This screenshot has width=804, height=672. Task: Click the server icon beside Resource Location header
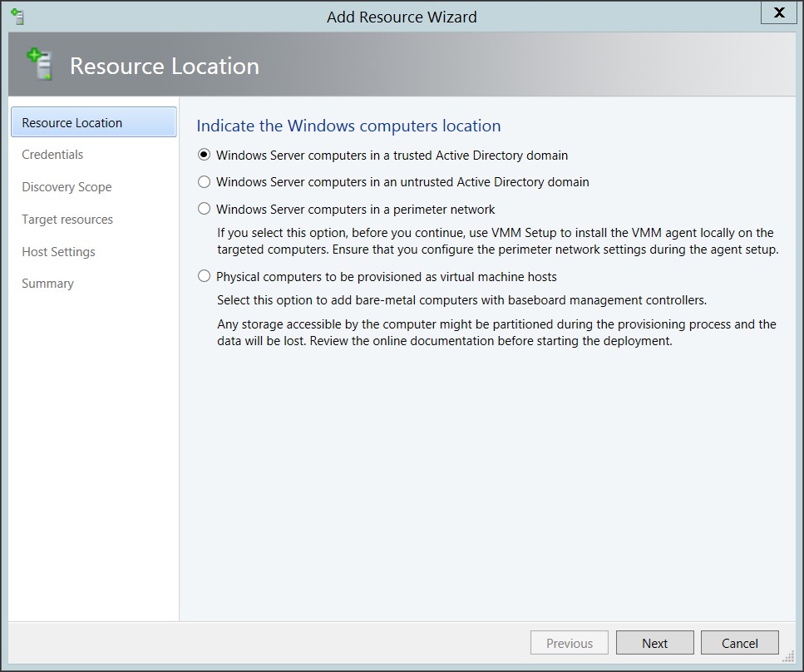click(x=39, y=64)
